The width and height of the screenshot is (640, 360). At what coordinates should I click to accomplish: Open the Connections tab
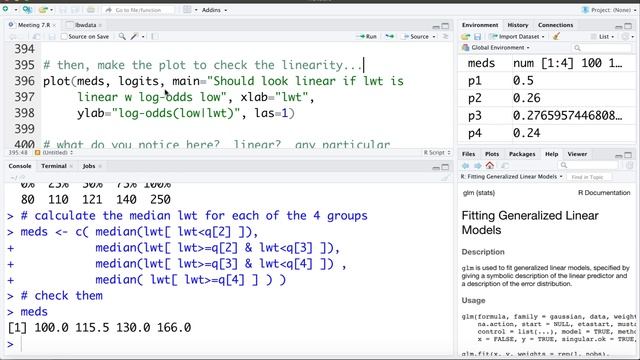(x=555, y=25)
